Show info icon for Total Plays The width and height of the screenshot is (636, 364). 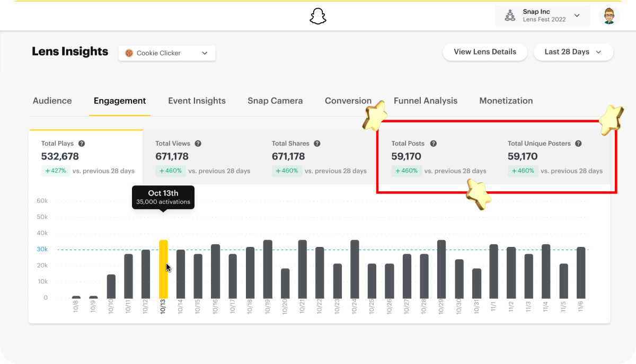[82, 144]
